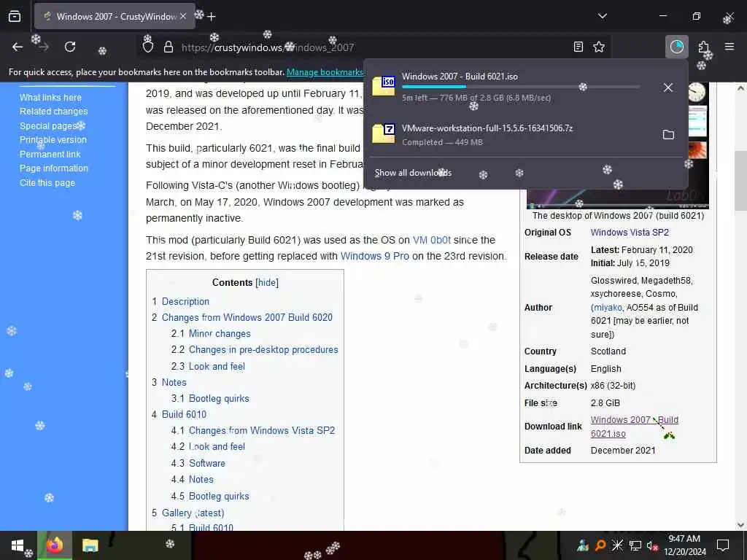Open the muted volume tray icon

[x=652, y=545]
